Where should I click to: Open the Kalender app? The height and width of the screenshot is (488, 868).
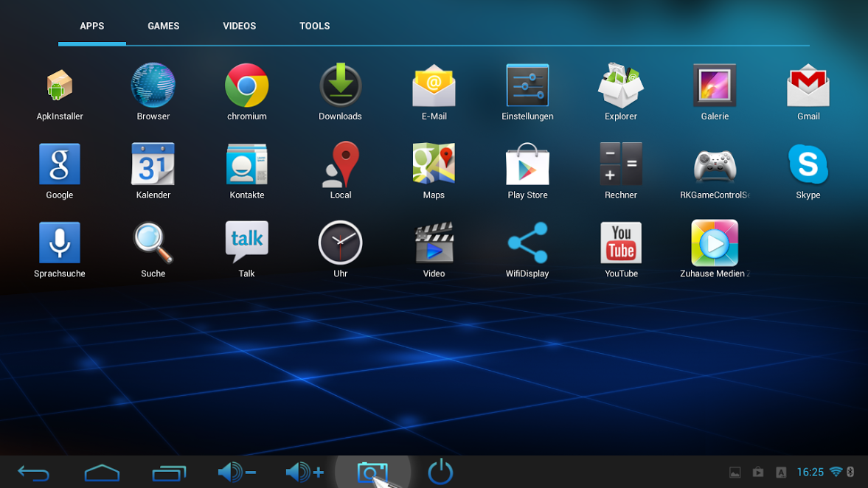(x=153, y=165)
